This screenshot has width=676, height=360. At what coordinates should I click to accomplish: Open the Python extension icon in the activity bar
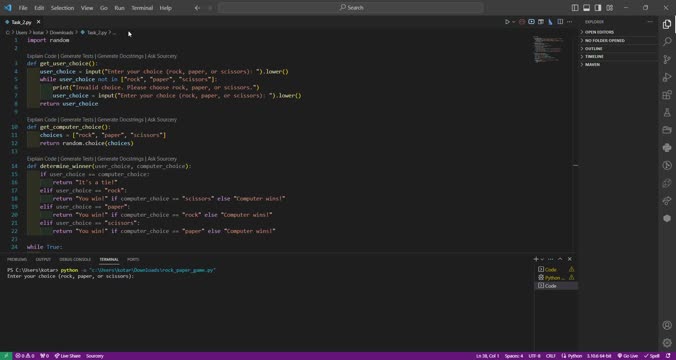667,148
